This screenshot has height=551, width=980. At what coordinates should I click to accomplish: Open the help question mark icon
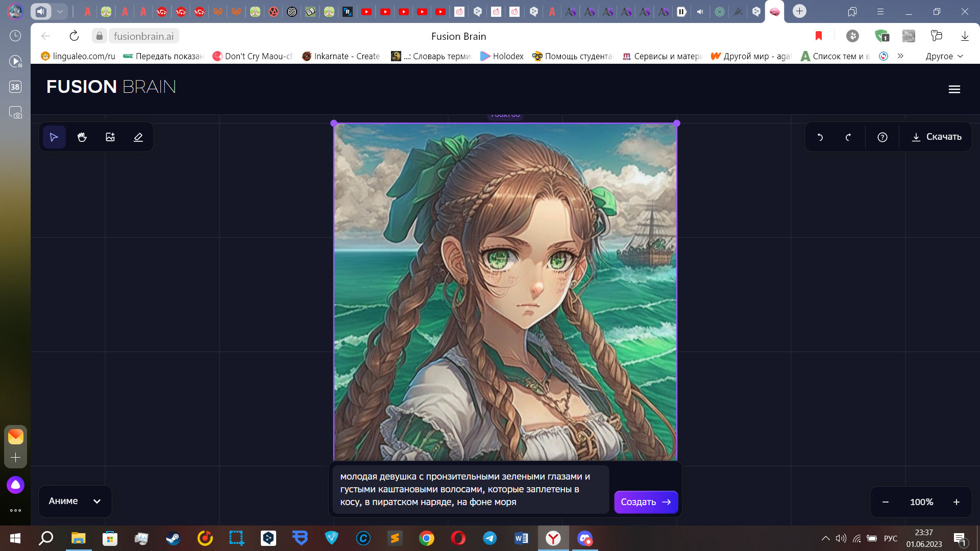(883, 137)
